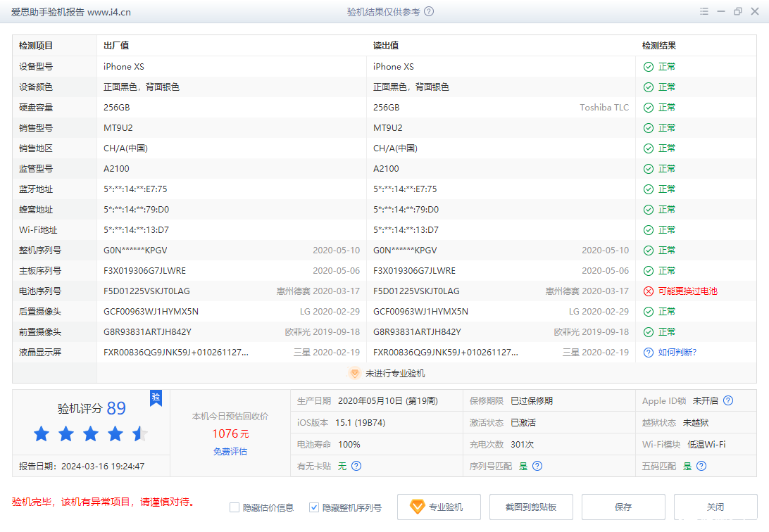The height and width of the screenshot is (532, 769).
Task: Click the 验机评分 89 score
Action: tap(92, 408)
